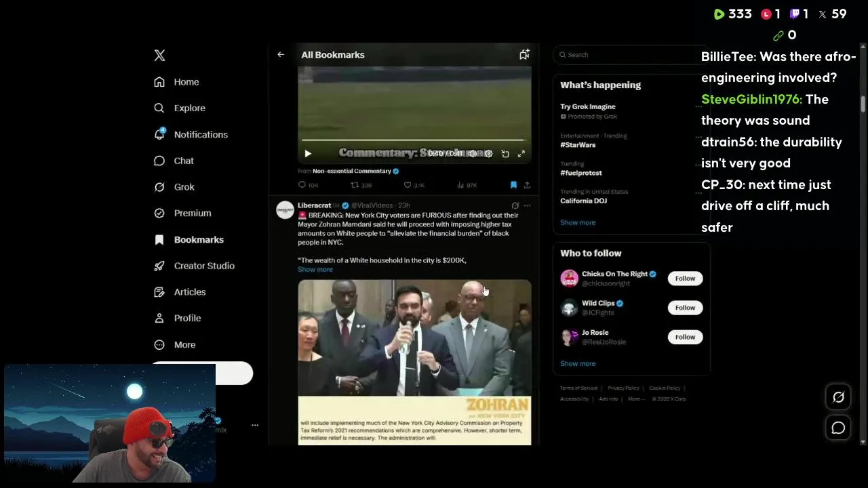Go to Home in the sidebar
This screenshot has height=488, width=868.
[176, 82]
